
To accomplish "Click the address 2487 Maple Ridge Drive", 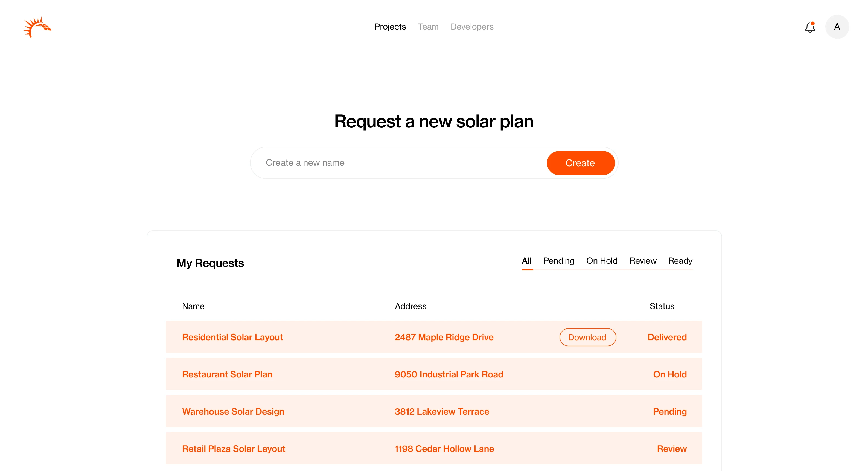I will click(444, 337).
